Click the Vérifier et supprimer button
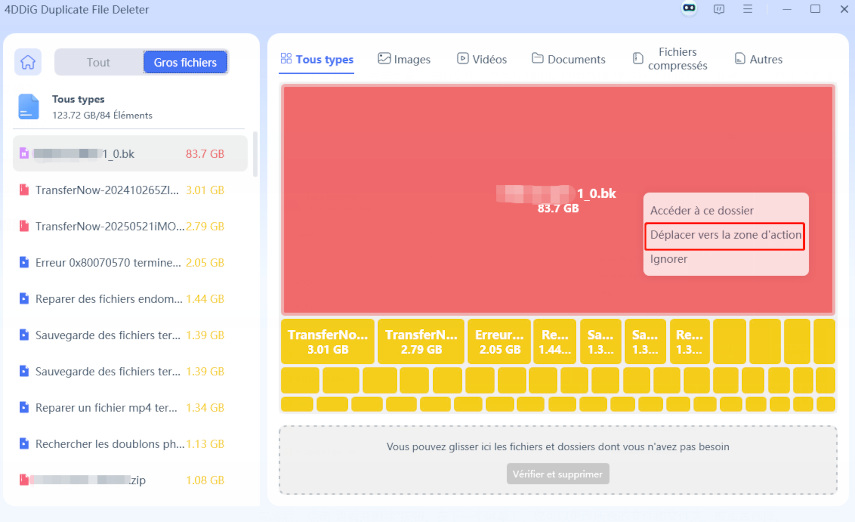 point(558,474)
